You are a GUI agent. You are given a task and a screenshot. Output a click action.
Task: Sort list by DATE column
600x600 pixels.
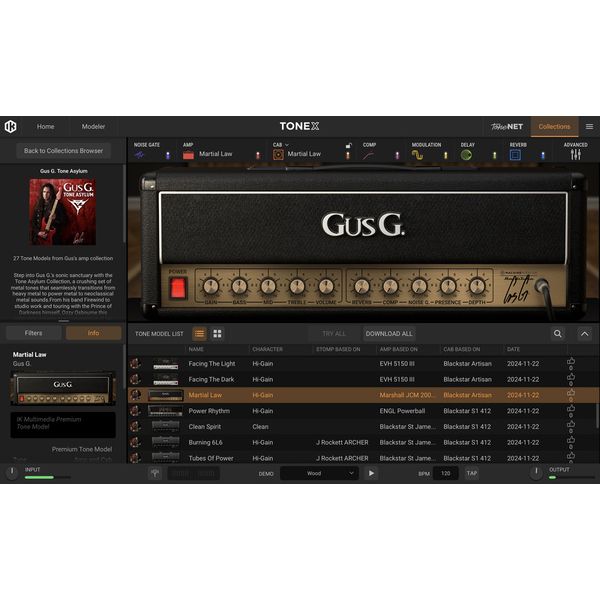click(513, 349)
